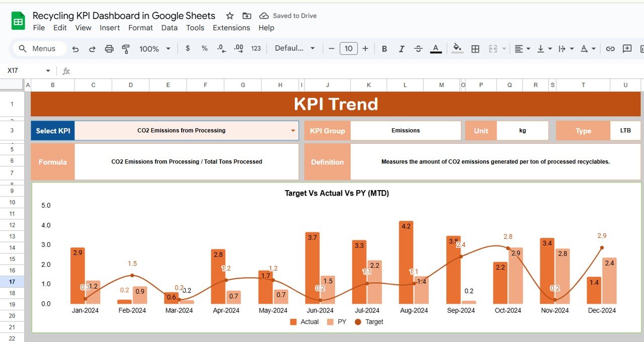Click the Definition text cell
This screenshot has height=342, width=644.
point(496,162)
